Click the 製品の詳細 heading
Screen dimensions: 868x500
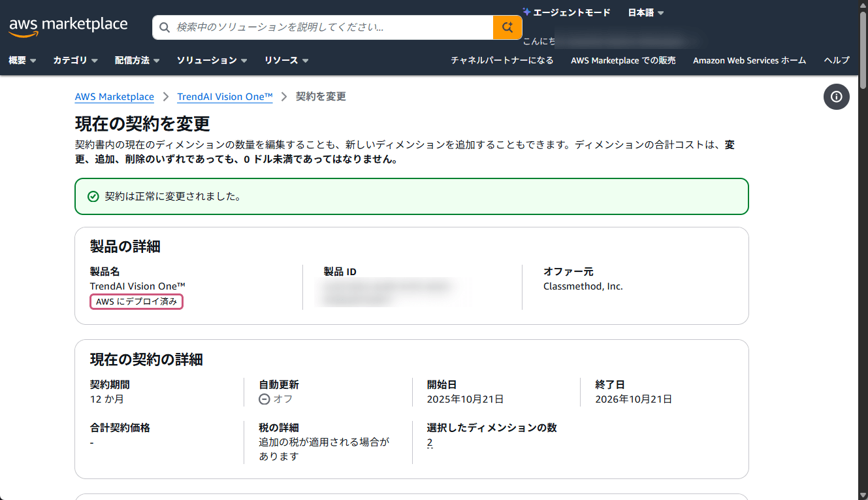click(125, 246)
